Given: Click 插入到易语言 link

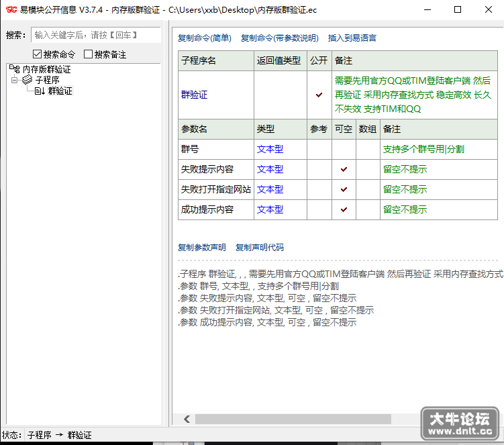Looking at the screenshot, I should (x=352, y=38).
